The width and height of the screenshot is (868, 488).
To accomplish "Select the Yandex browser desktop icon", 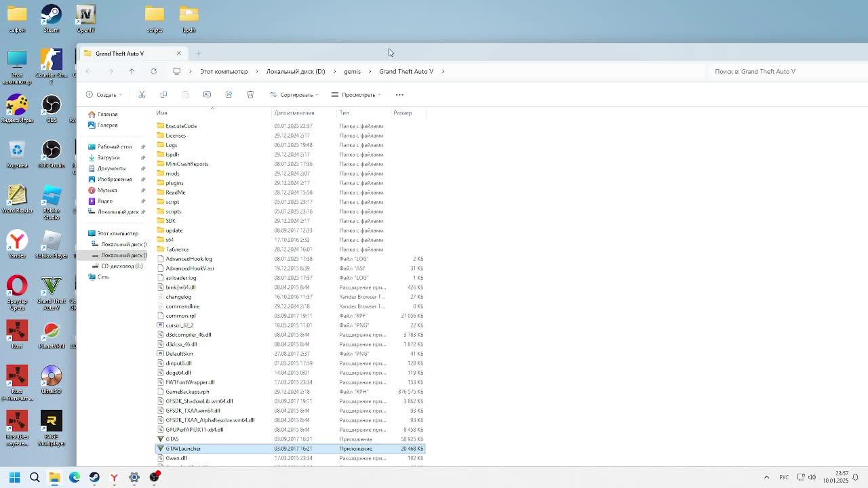I will click(x=17, y=245).
